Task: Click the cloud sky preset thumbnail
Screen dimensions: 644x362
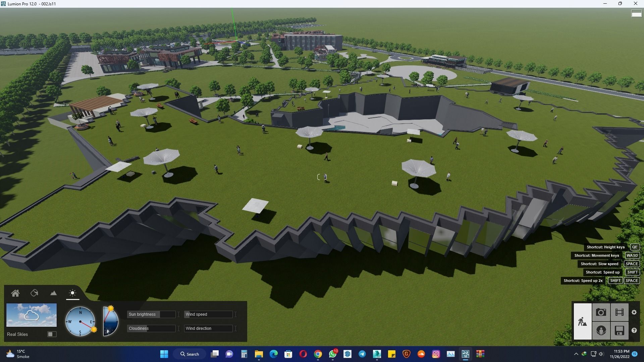Action: [32, 315]
